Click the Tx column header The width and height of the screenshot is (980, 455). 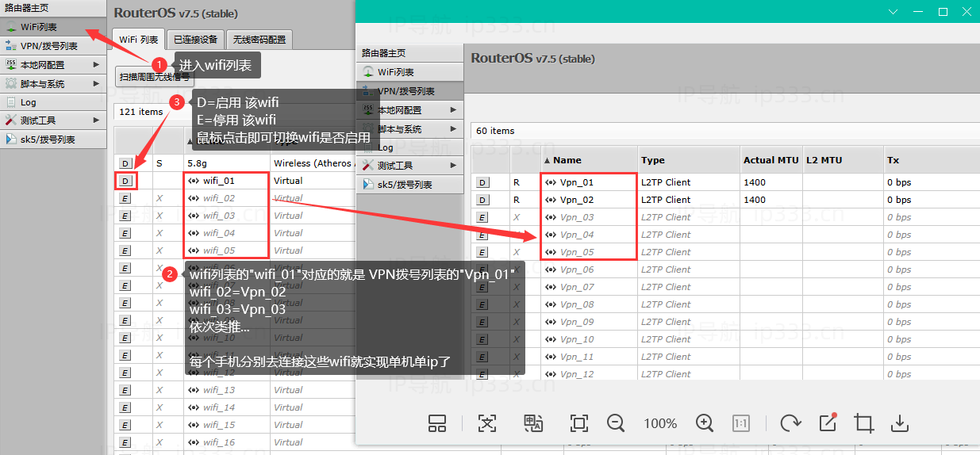coord(931,160)
